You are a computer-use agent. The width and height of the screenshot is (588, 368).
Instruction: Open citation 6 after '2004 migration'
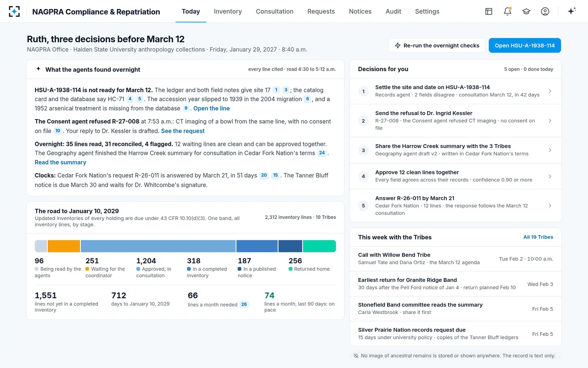click(x=307, y=99)
